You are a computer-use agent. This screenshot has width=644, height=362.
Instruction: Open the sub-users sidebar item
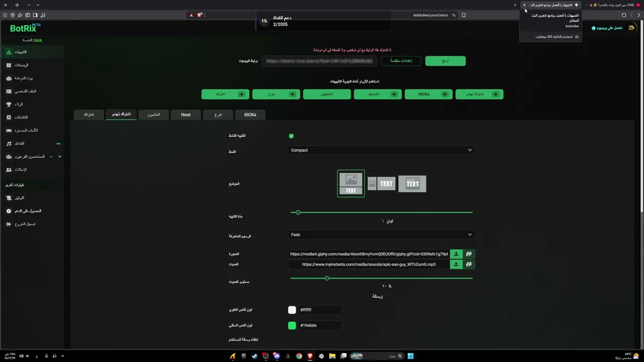click(x=32, y=156)
